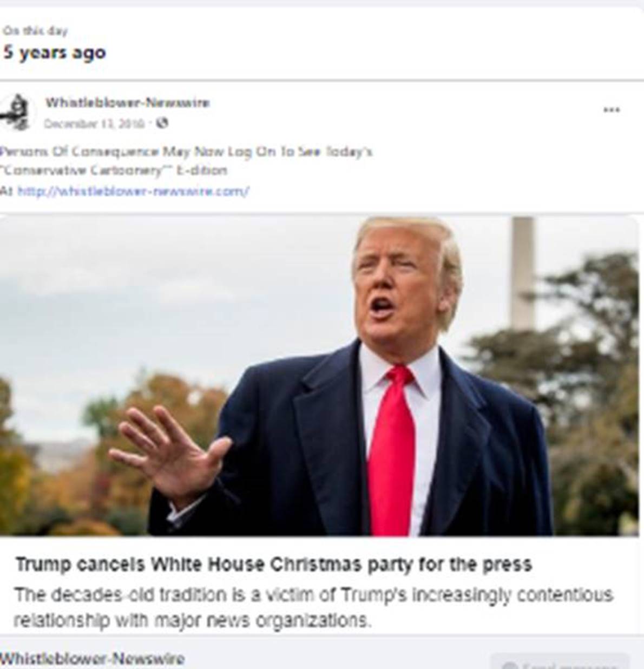Open the December 13, 2018 post timestamp

click(94, 123)
